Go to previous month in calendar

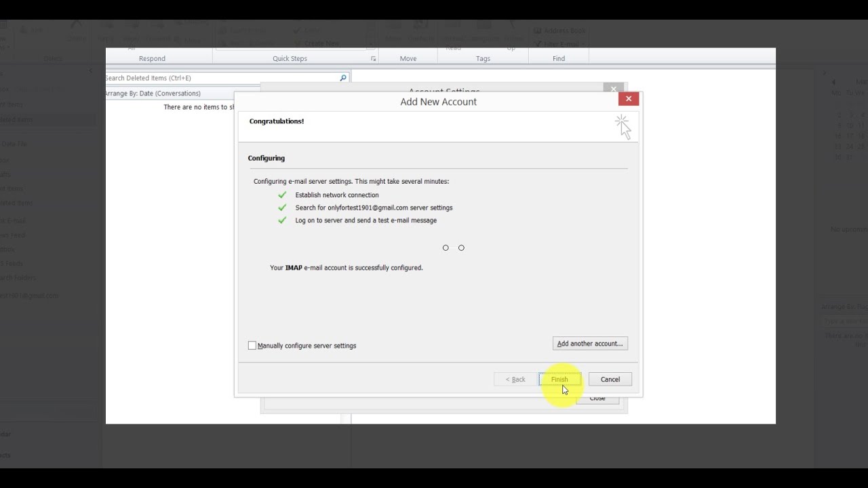(x=834, y=82)
